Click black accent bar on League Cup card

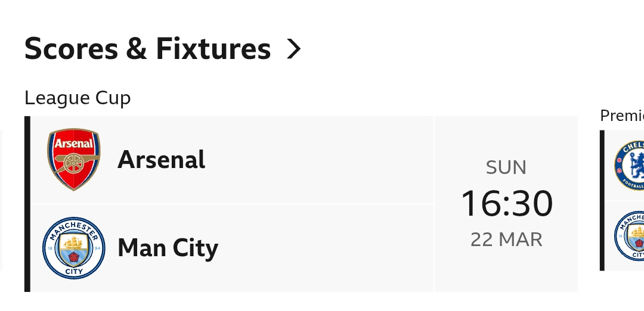[27, 204]
